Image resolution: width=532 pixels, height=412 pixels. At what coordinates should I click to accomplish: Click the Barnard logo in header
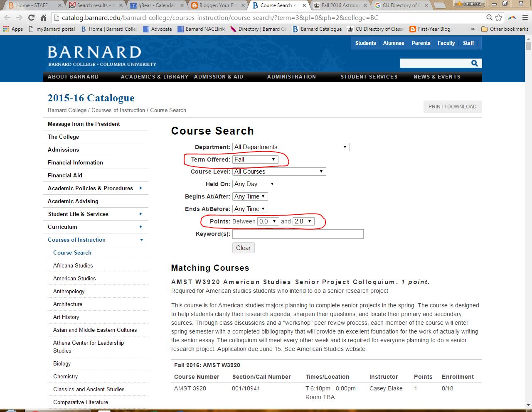point(102,56)
